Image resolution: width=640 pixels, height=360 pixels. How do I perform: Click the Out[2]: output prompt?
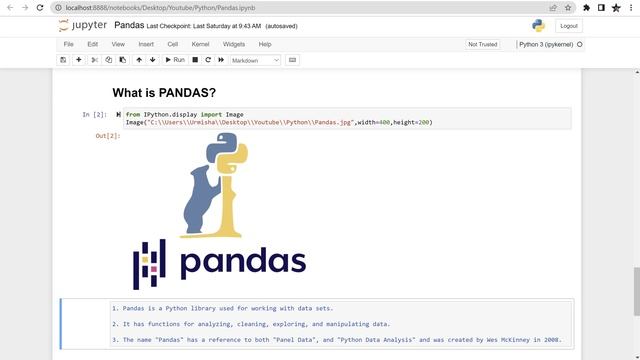pyautogui.click(x=108, y=136)
